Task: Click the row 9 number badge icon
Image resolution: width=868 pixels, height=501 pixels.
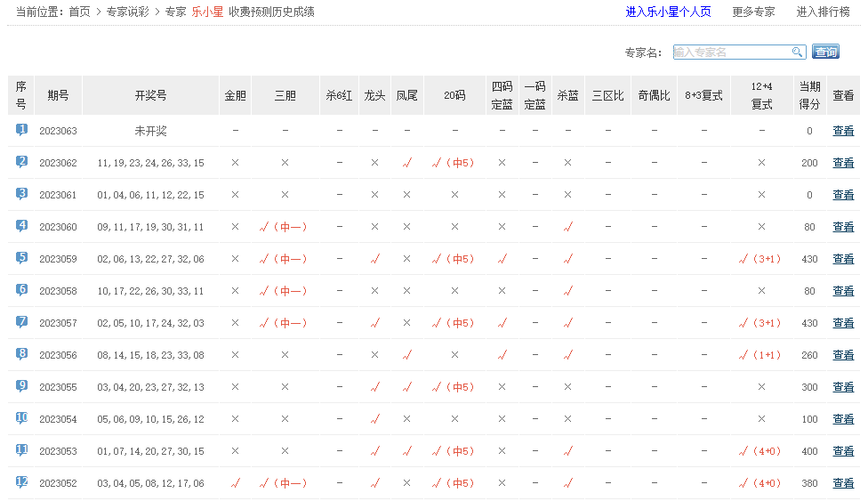Action: click(21, 386)
